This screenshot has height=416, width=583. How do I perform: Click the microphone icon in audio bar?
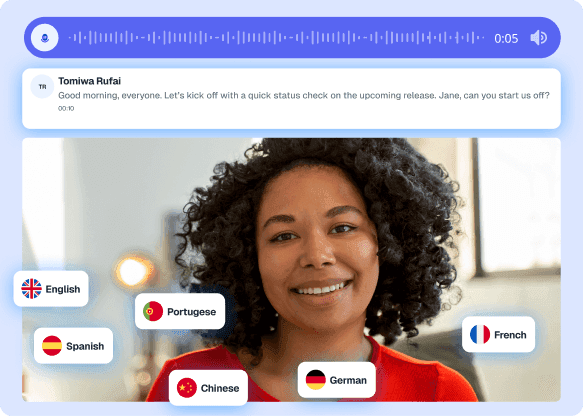(45, 38)
